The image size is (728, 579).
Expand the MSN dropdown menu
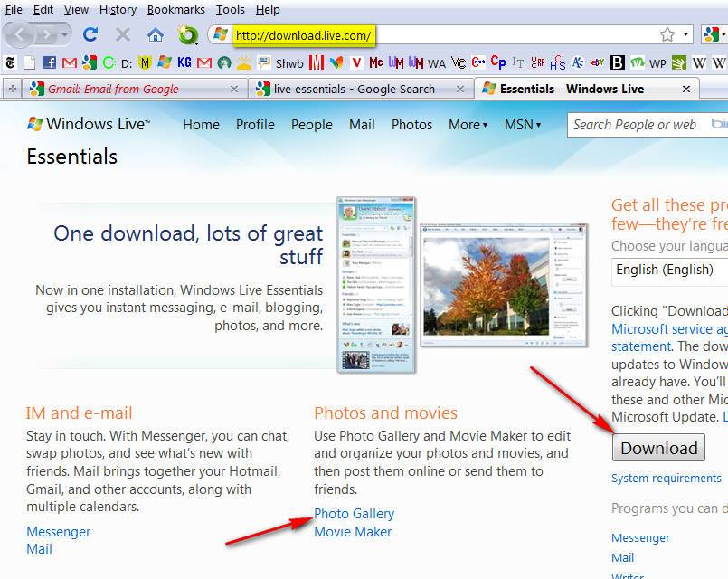523,125
